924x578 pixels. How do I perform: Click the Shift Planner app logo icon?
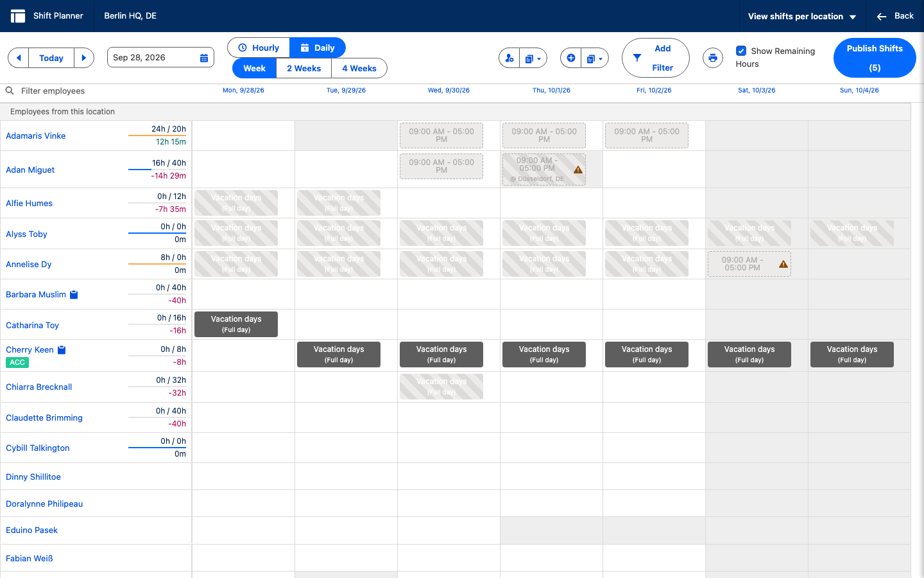point(18,16)
